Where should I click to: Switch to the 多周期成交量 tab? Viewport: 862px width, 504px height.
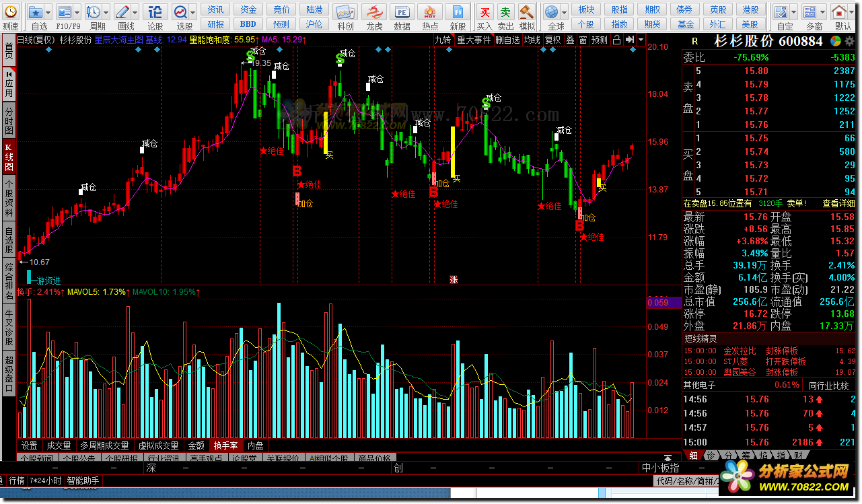coord(104,445)
